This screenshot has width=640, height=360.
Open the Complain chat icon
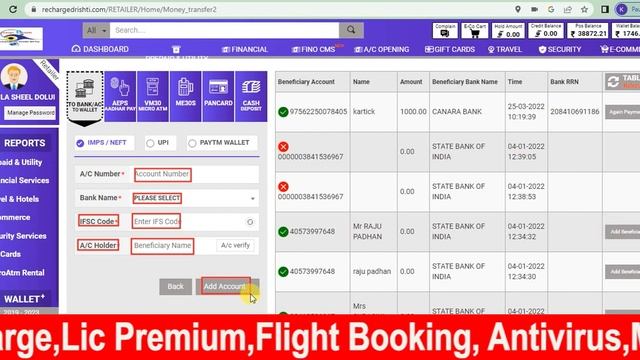(x=445, y=31)
